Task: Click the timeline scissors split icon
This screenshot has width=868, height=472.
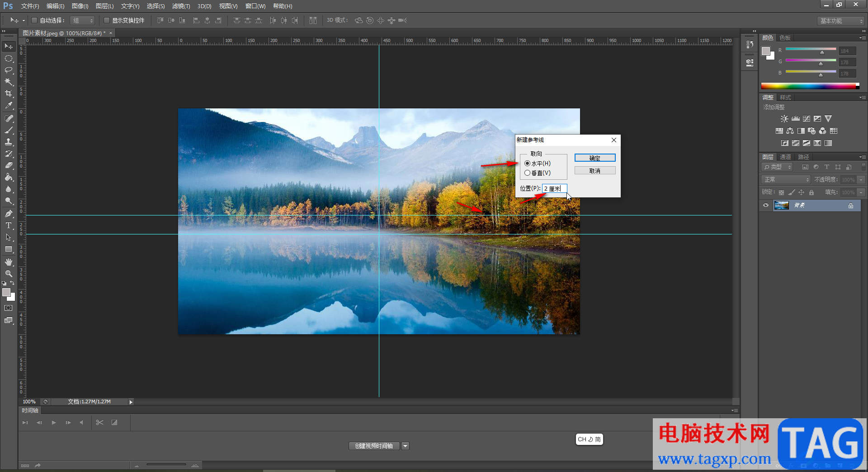Action: pyautogui.click(x=100, y=422)
